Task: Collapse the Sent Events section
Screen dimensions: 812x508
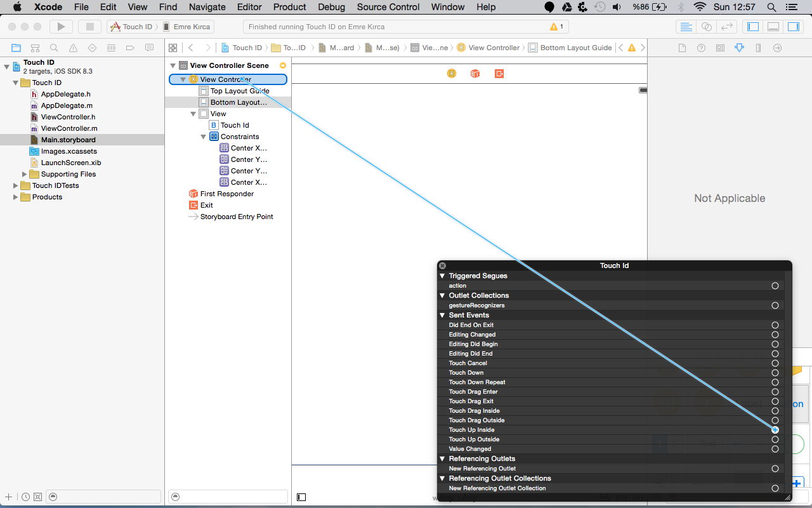Action: [x=443, y=315]
